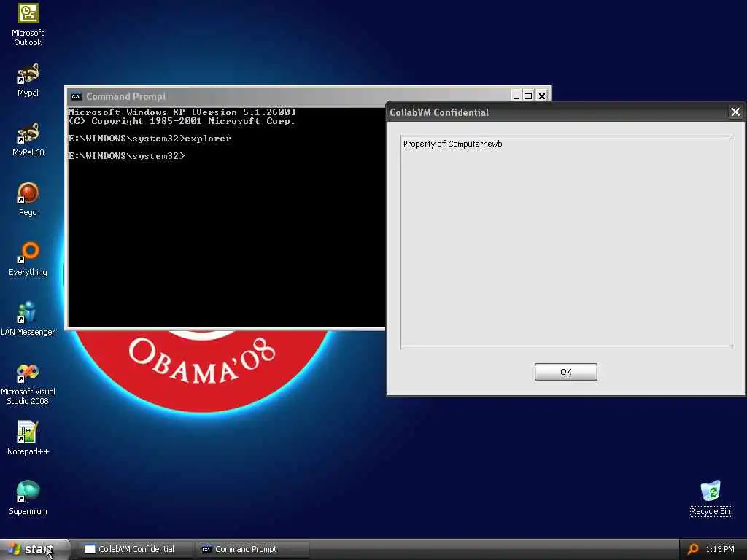
Task: Click the CollabVM Confidential title bar
Action: [557, 112]
